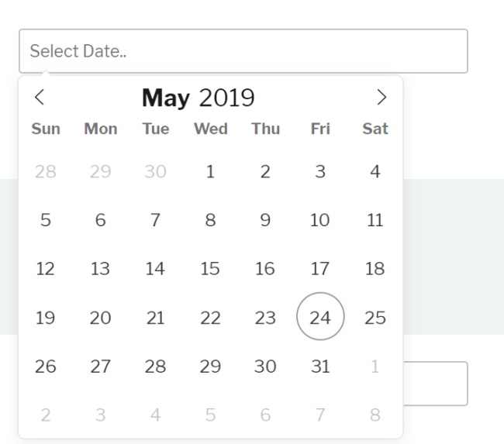Go to next month with right arrow
This screenshot has width=504, height=444.
point(381,98)
